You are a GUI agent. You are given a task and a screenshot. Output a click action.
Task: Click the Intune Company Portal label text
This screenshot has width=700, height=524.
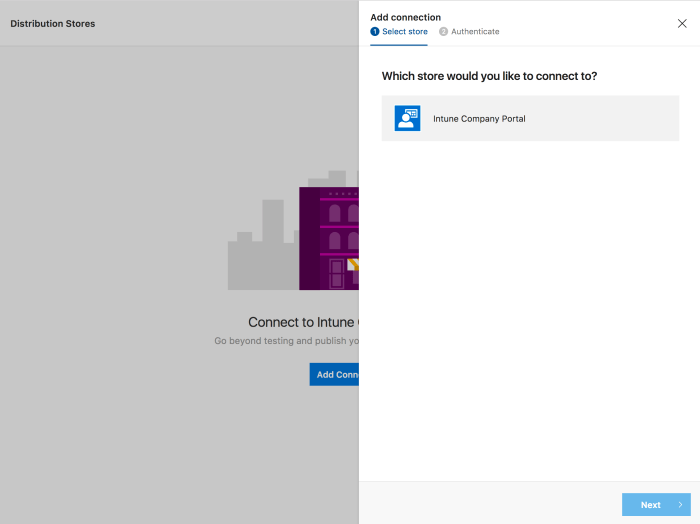pyautogui.click(x=479, y=119)
